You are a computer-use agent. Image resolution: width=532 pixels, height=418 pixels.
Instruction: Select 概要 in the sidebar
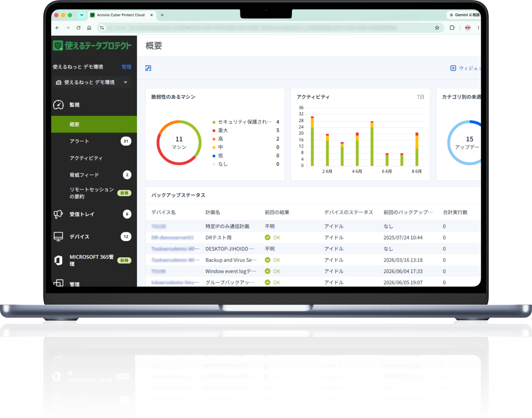(x=94, y=124)
